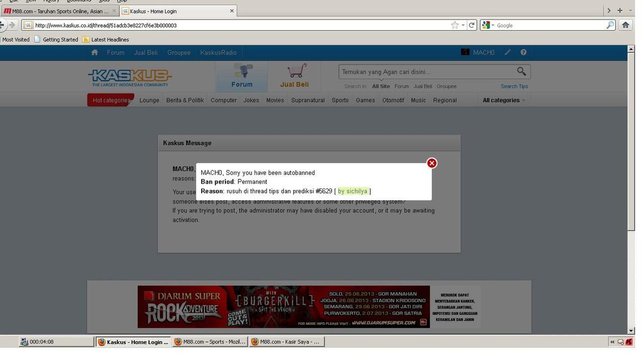The width and height of the screenshot is (644, 362).
Task: Click the vertical scrollbar up arrow
Action: pyautogui.click(x=631, y=49)
